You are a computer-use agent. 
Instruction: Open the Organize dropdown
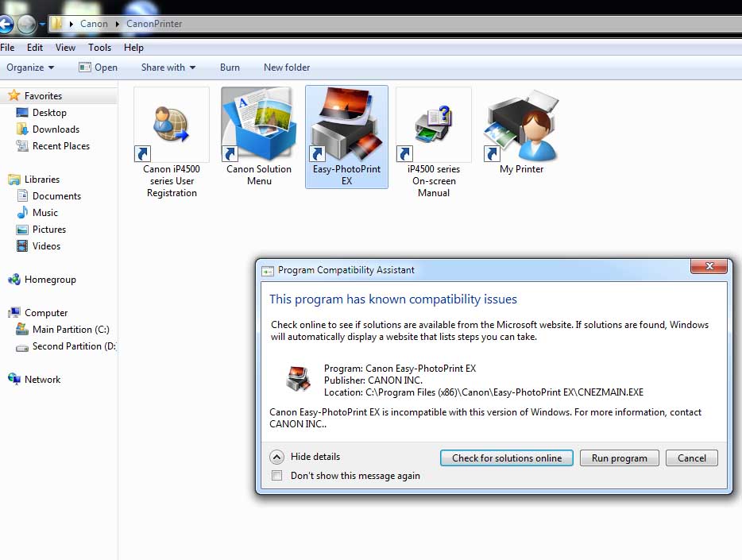tap(30, 68)
